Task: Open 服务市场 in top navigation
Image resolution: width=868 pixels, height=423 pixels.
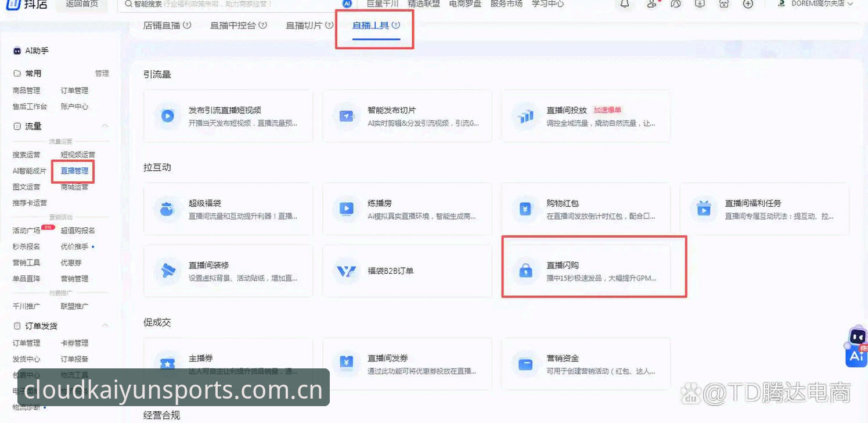Action: 506,3
